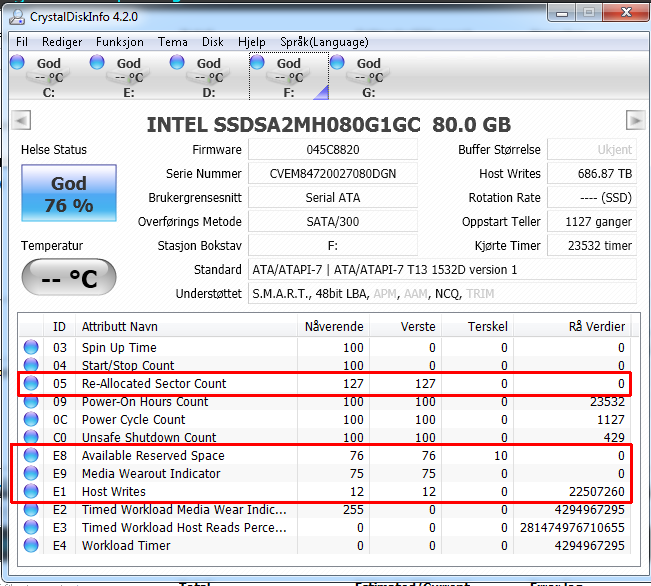Image resolution: width=651 pixels, height=586 pixels.
Task: Click the raw value 429 for Unsafe Shutdown
Action: (x=614, y=438)
